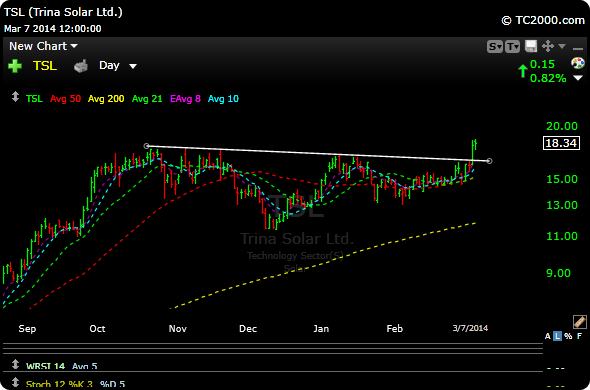Click the Sep label on the time axis
Viewport: 590px width, 390px height.
point(27,329)
